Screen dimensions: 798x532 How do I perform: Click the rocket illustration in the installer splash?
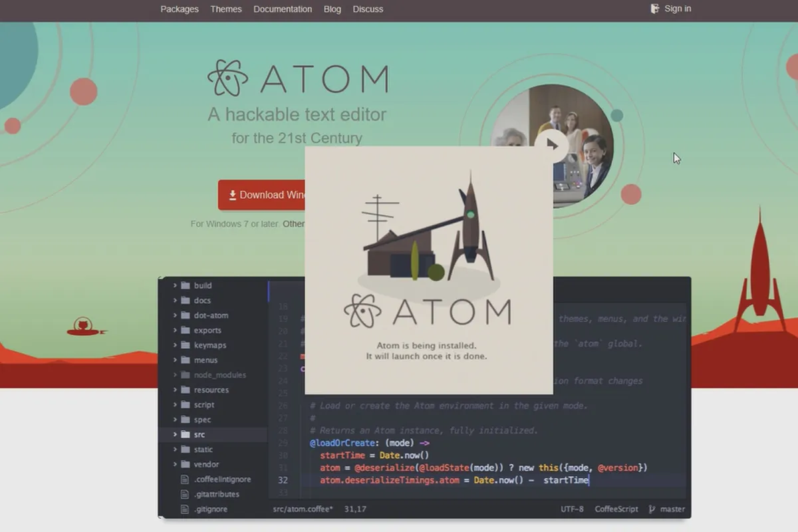pyautogui.click(x=471, y=226)
